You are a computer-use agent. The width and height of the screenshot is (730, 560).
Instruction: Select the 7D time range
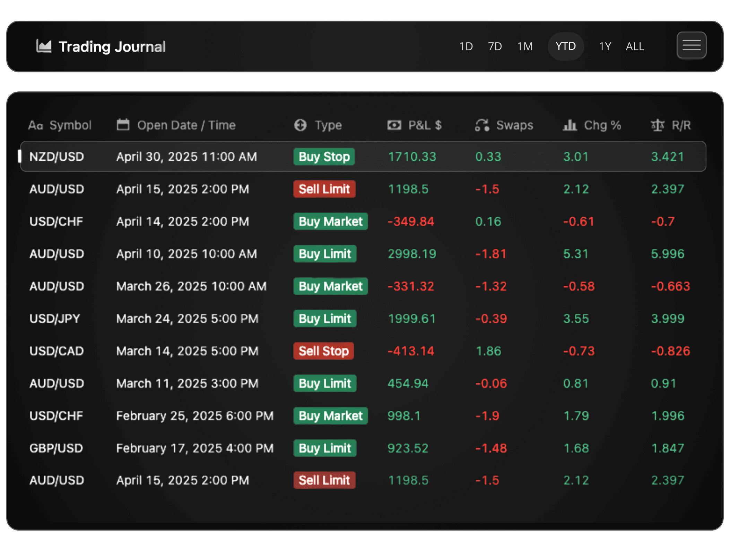pos(495,46)
